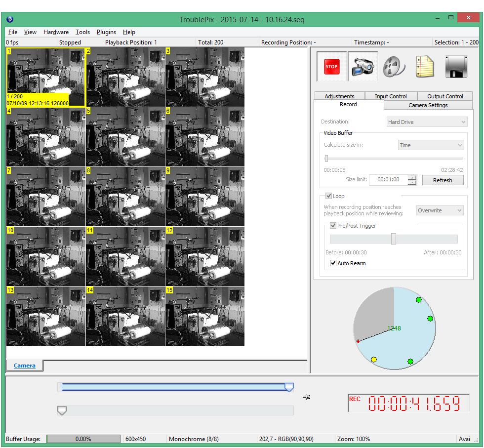Expand the Calculate size in dropdown
The image size is (484, 448).
(431, 145)
